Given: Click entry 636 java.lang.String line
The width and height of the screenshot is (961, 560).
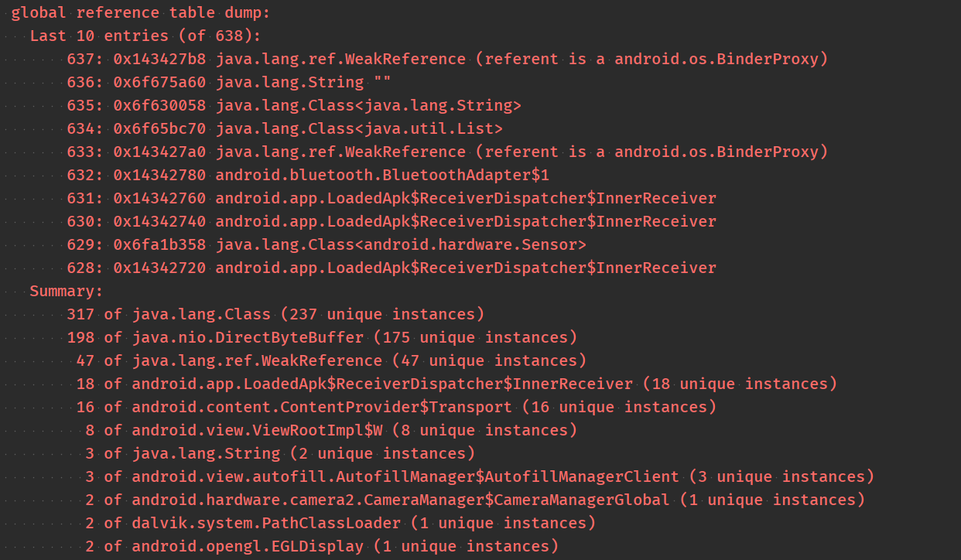Looking at the screenshot, I should coord(228,82).
